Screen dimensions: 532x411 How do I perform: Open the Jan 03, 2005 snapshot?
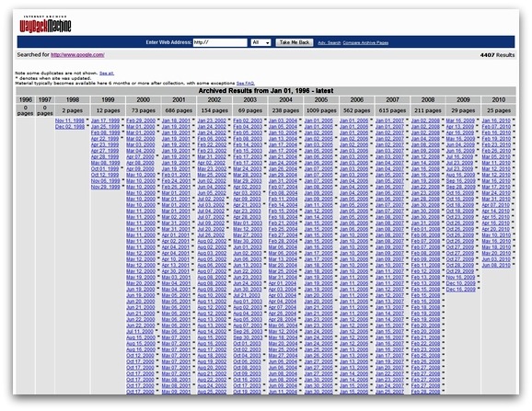[318, 144]
